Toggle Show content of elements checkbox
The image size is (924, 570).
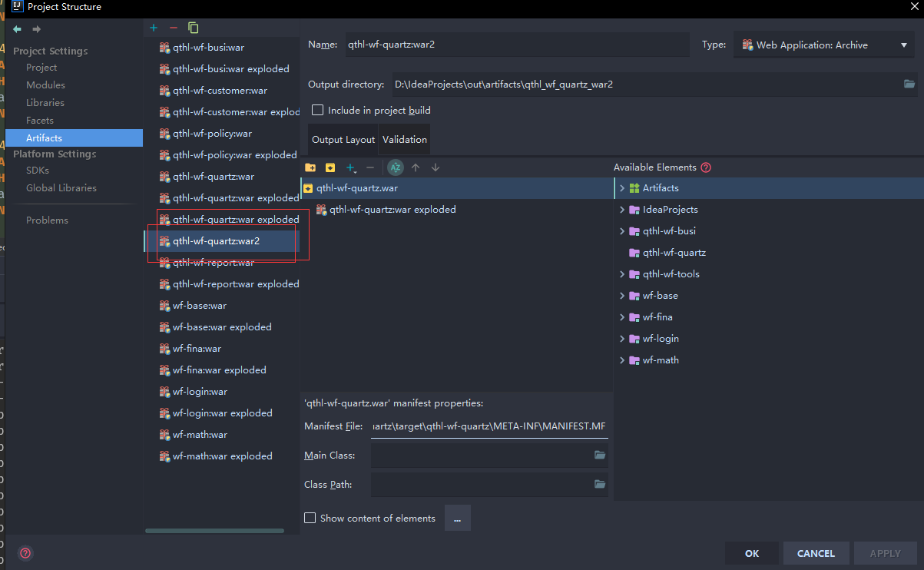[310, 518]
